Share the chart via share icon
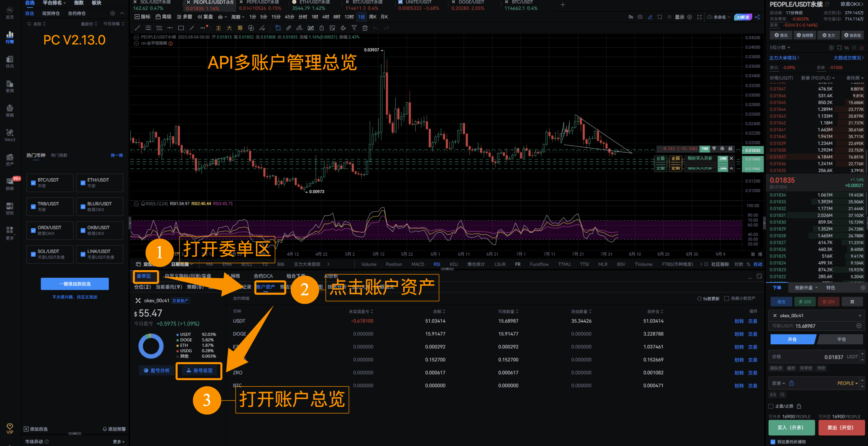The image size is (868, 446). [758, 17]
